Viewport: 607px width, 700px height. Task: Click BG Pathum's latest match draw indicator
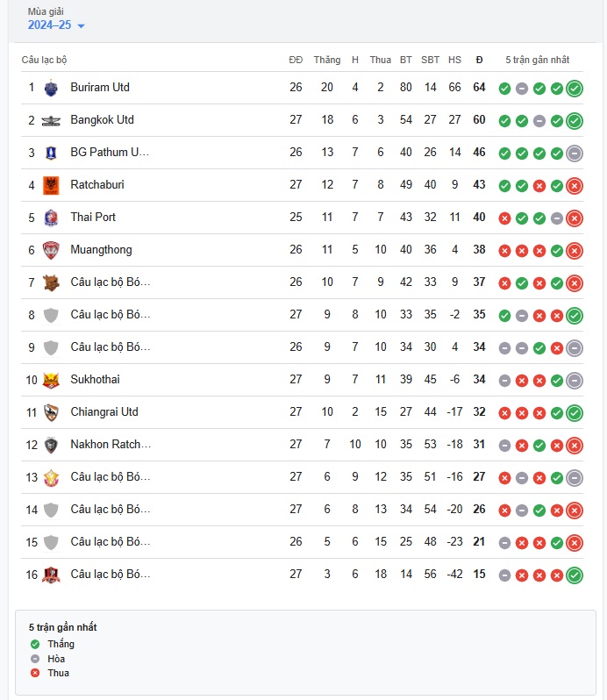pos(575,153)
